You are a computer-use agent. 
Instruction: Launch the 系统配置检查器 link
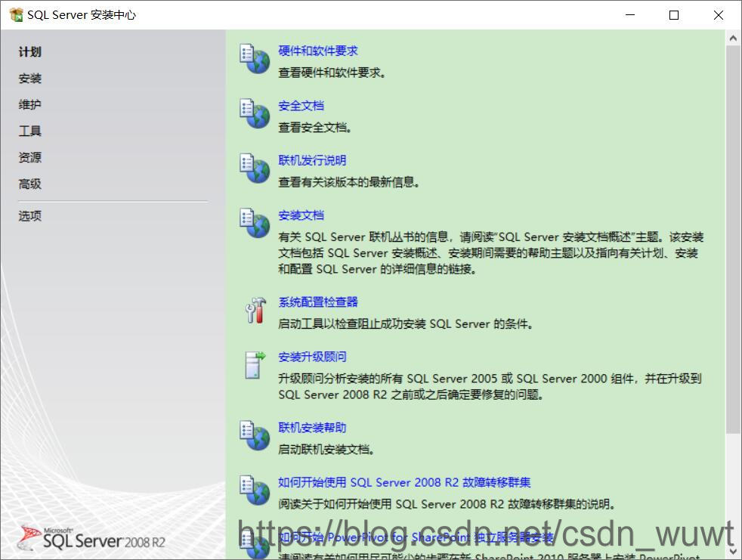(x=318, y=302)
